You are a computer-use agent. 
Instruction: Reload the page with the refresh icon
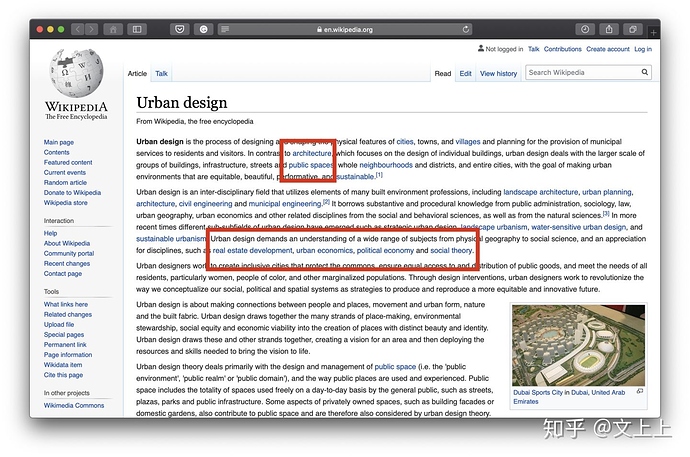point(466,29)
